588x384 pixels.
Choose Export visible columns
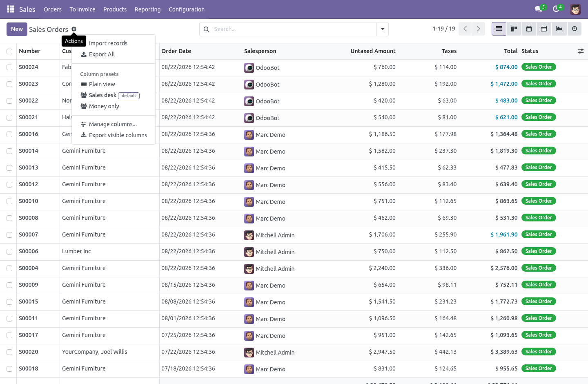coord(114,135)
